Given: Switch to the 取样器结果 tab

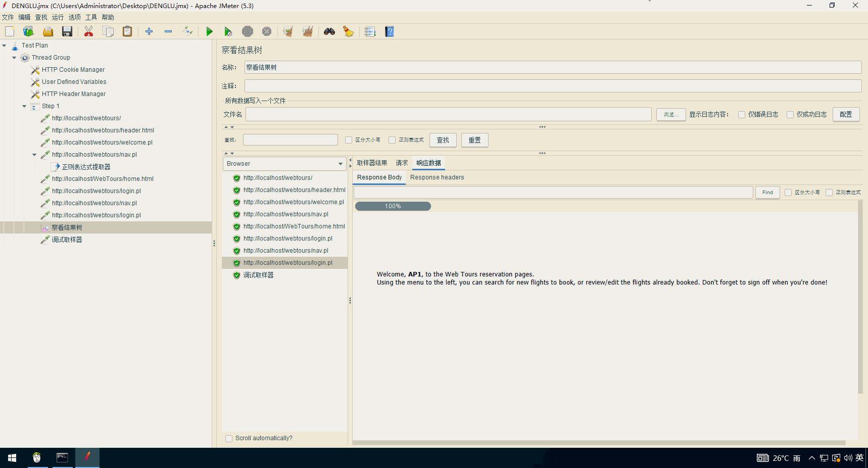Looking at the screenshot, I should [x=372, y=163].
